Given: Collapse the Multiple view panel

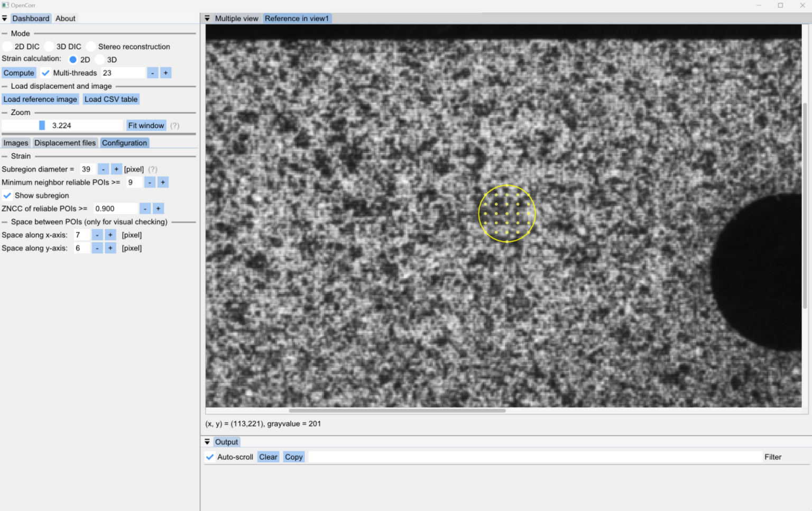Looking at the screenshot, I should point(207,18).
